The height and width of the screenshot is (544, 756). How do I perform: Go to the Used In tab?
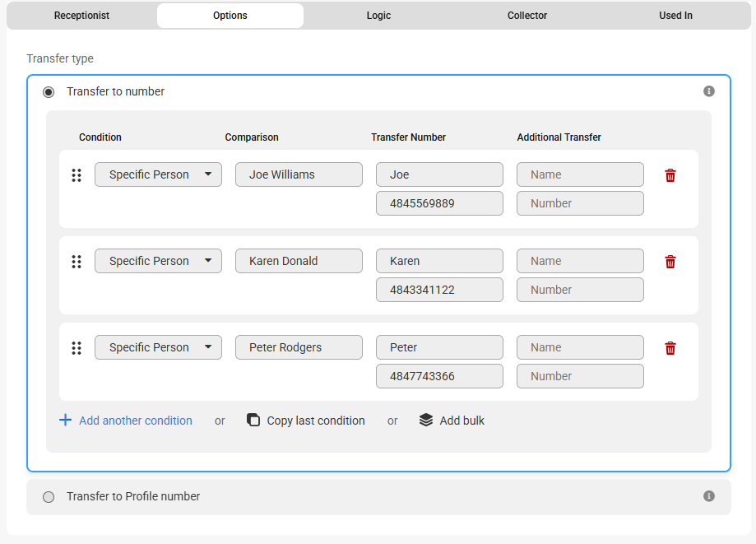click(x=675, y=16)
